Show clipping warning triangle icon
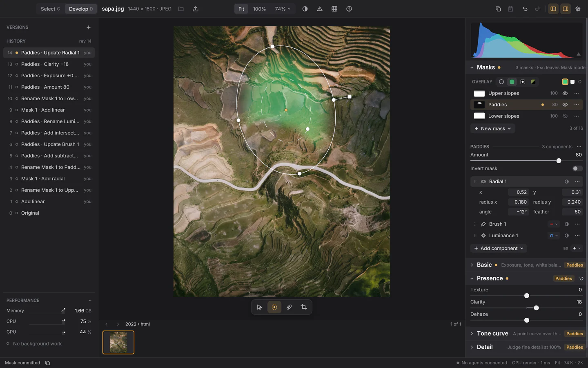This screenshot has width=588, height=368. point(320,9)
